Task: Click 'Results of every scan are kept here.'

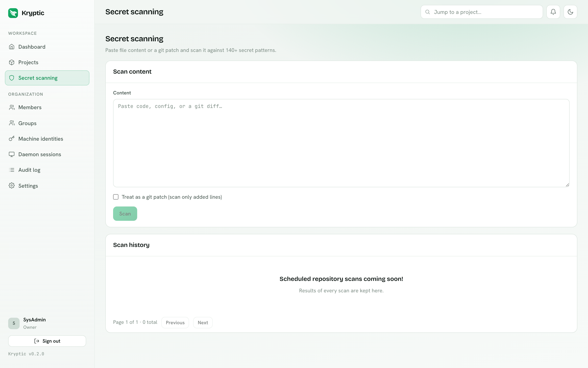Action: click(341, 291)
